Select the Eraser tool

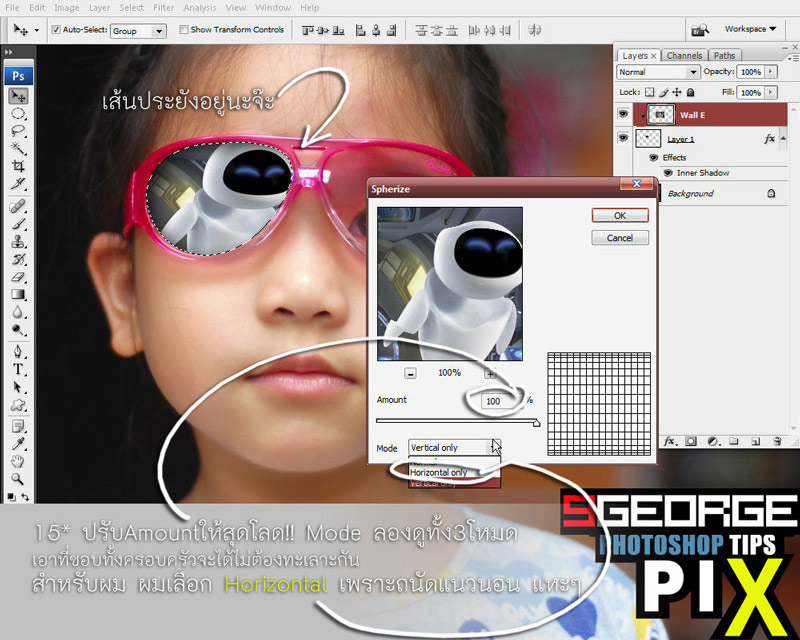tap(19, 277)
